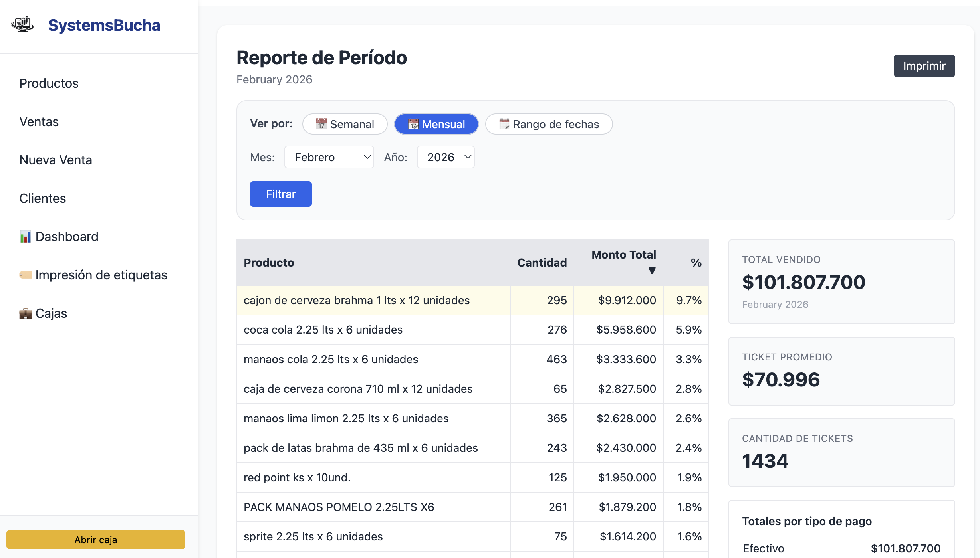Click the Dashboard bar chart icon
This screenshot has width=980, height=558.
25,237
